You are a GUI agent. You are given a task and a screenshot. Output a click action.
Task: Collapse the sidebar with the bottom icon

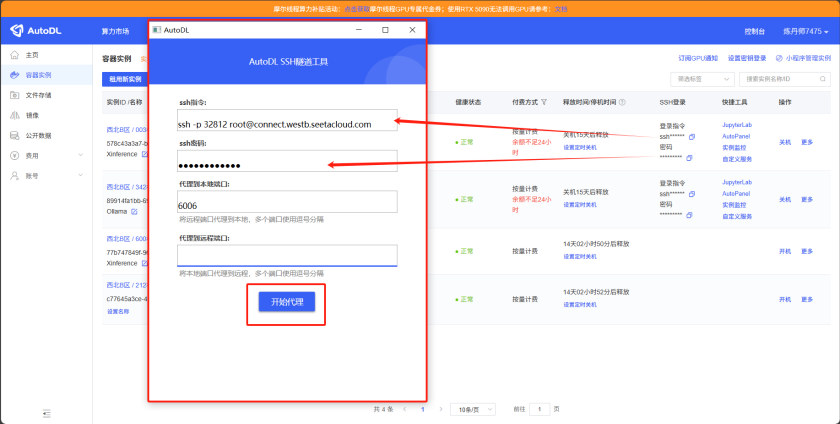pos(47,413)
